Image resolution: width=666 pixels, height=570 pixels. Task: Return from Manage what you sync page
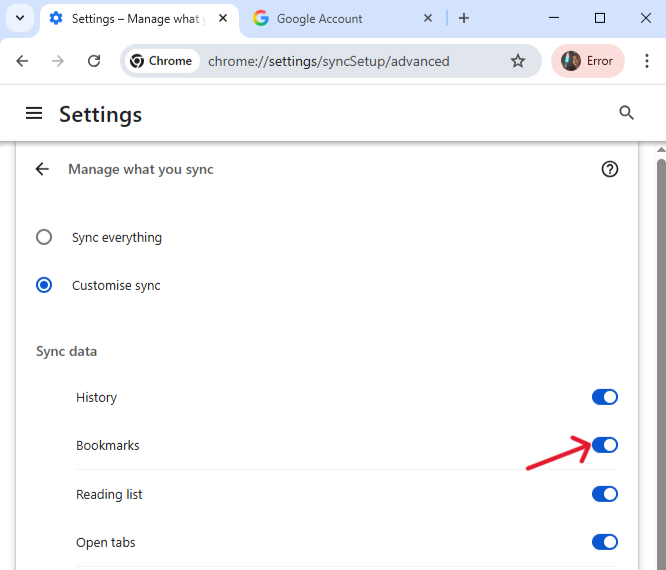click(42, 169)
